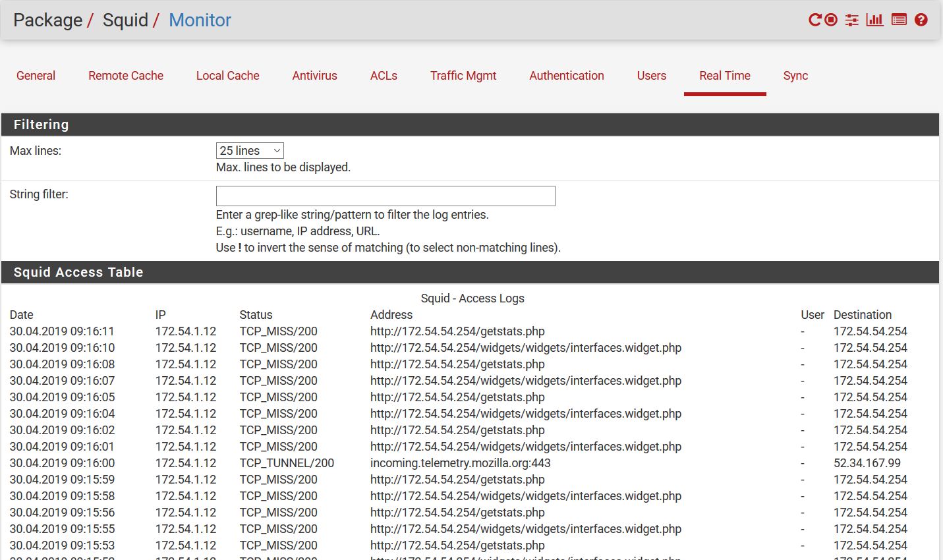943x560 pixels.
Task: Click the date 30.04.2019 09:16:11
Action: (x=62, y=331)
